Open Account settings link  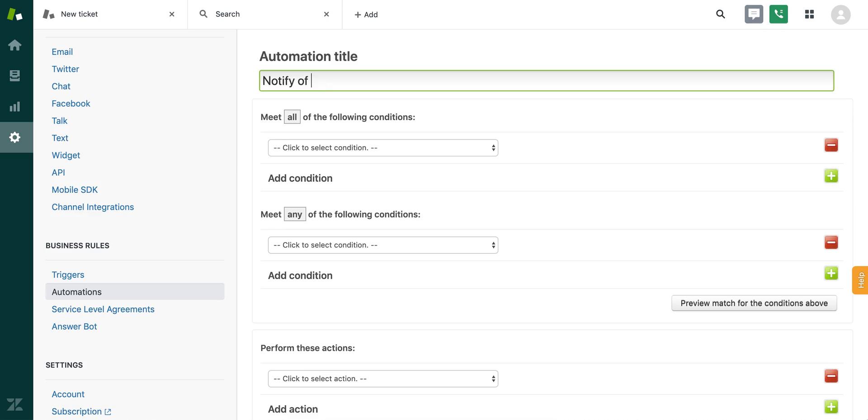click(x=68, y=394)
